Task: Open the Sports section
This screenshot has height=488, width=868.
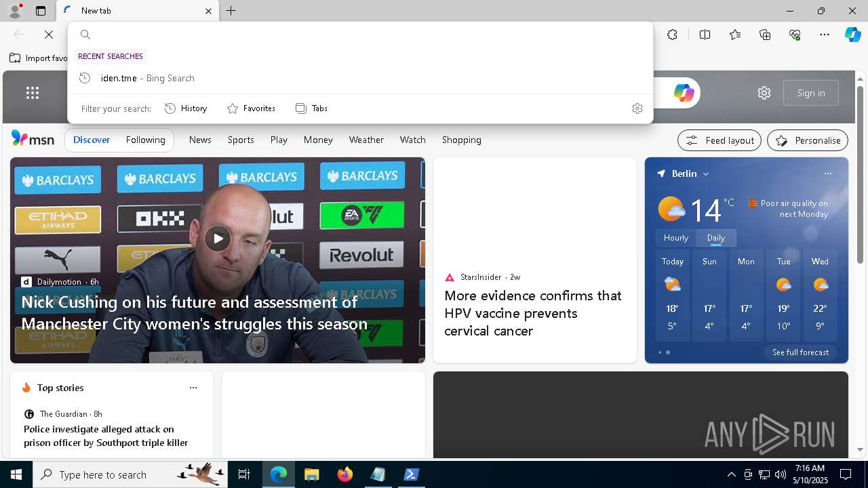Action: [x=241, y=140]
